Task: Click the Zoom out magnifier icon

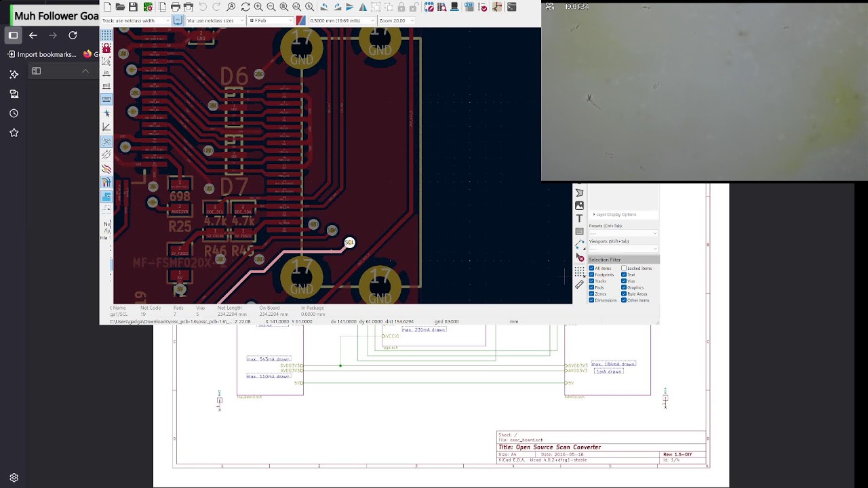Action: tap(271, 7)
